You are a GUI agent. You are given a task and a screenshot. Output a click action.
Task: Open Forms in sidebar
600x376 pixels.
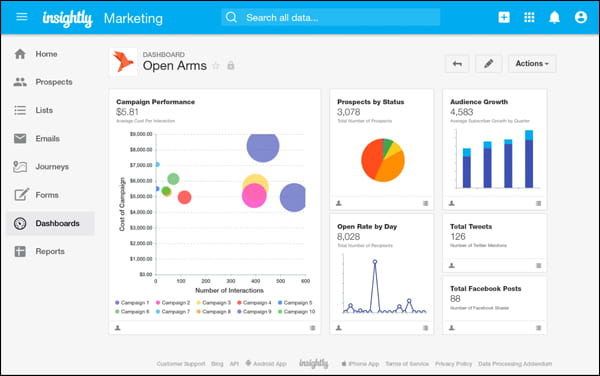tap(50, 195)
